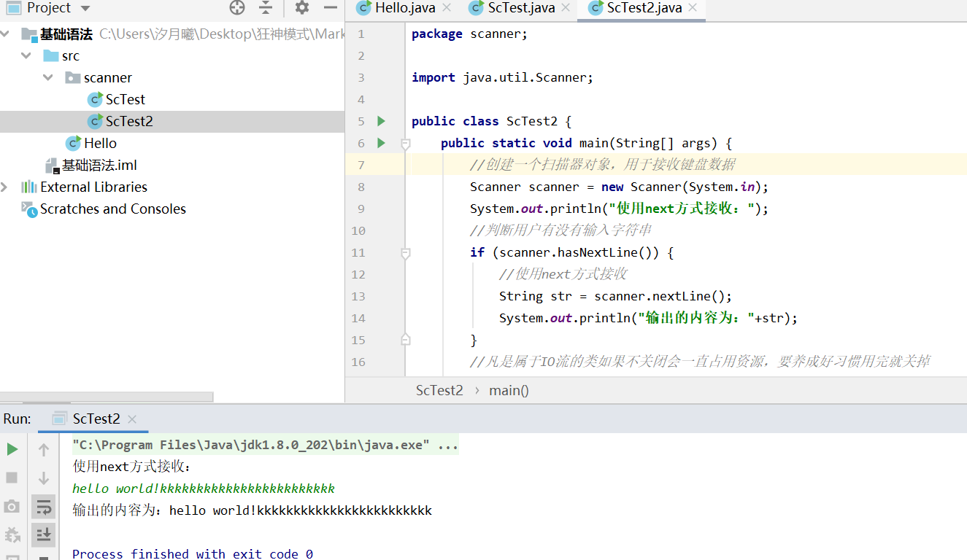Toggle code fold marker at if statement
This screenshot has width=967, height=560.
[x=406, y=253]
